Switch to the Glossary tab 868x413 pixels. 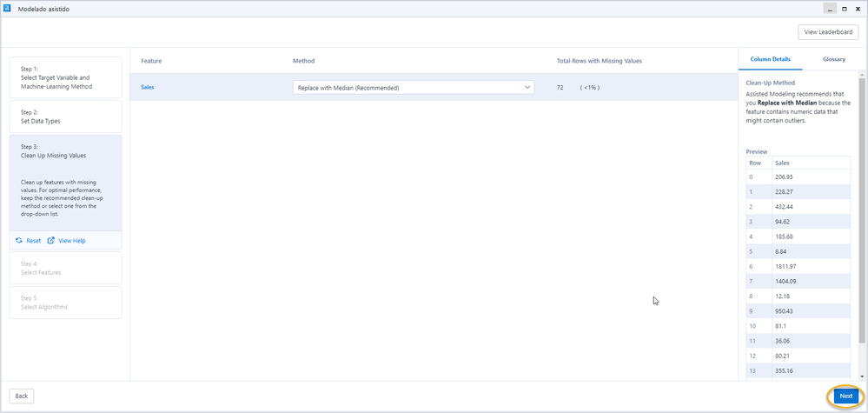click(x=833, y=59)
